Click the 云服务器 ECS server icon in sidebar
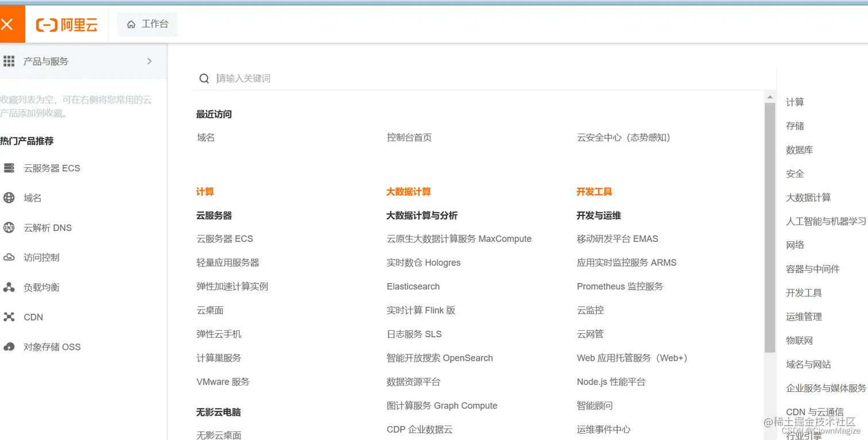Image resolution: width=868 pixels, height=440 pixels. pos(9,168)
